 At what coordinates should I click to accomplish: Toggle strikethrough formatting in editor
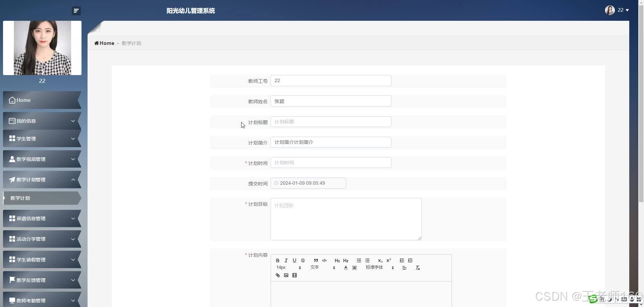tap(303, 260)
